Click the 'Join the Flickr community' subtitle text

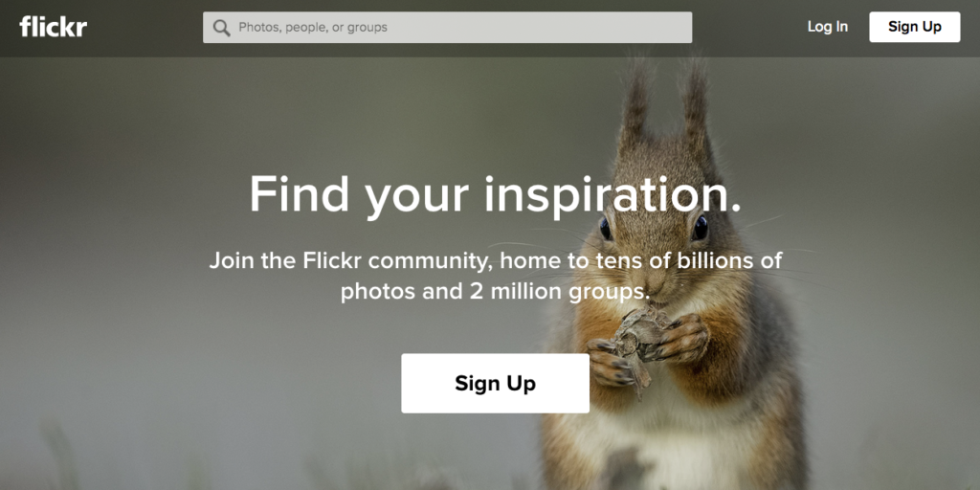(496, 276)
